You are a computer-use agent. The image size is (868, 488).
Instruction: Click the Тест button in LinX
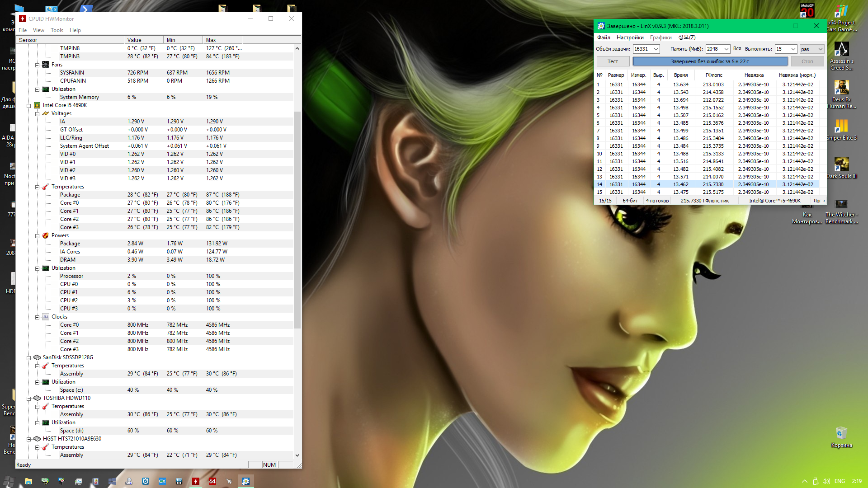pos(613,61)
